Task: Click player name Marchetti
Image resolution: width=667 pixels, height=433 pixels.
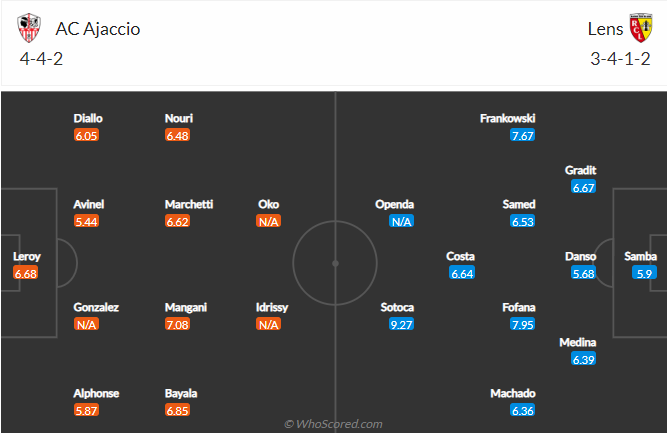Action: click(189, 205)
